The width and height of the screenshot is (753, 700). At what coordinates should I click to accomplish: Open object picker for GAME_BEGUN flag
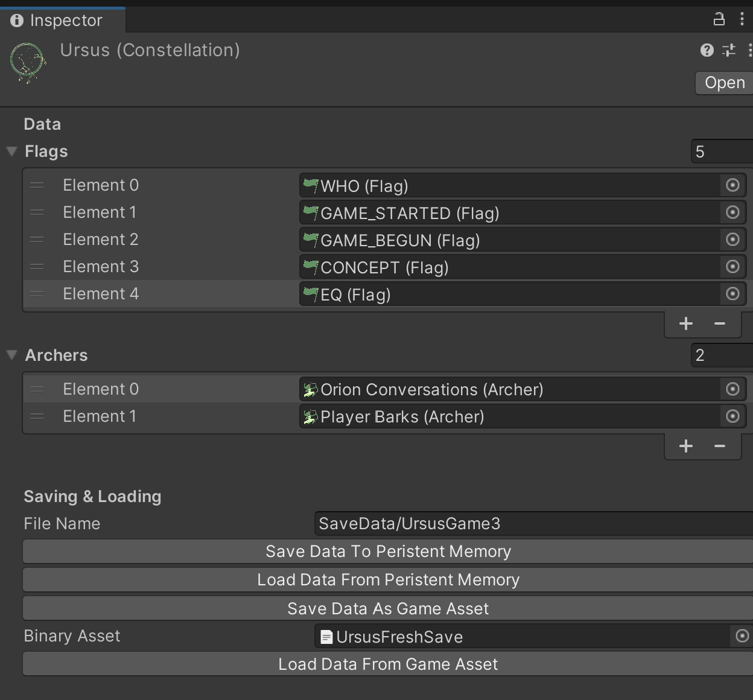[732, 240]
